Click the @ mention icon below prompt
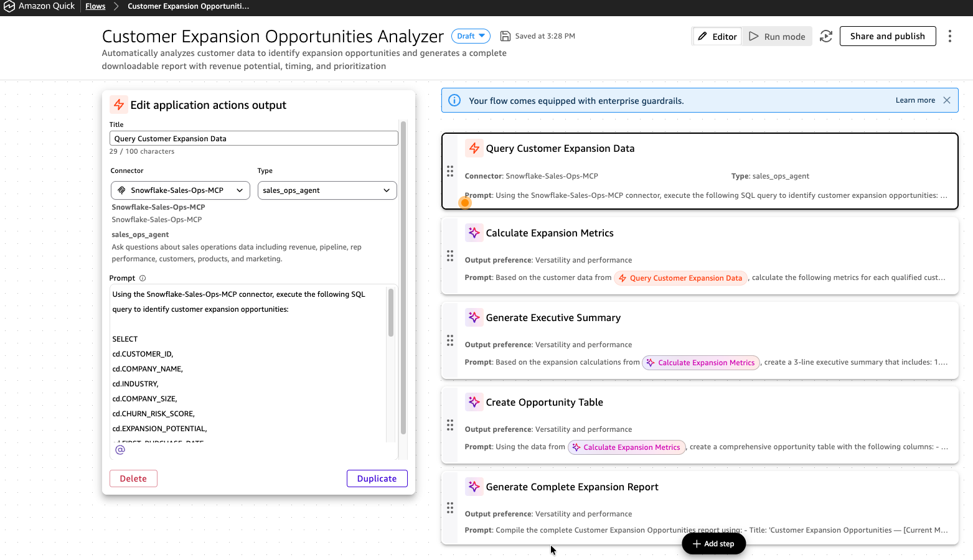Screen dimensions: 973x560 (120, 449)
